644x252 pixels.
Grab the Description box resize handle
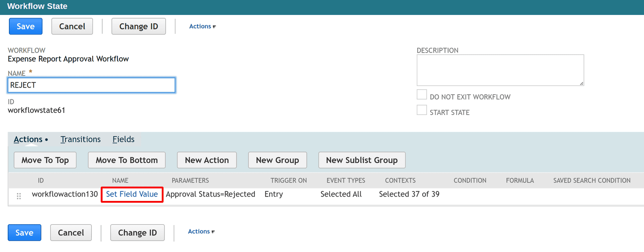[582, 83]
